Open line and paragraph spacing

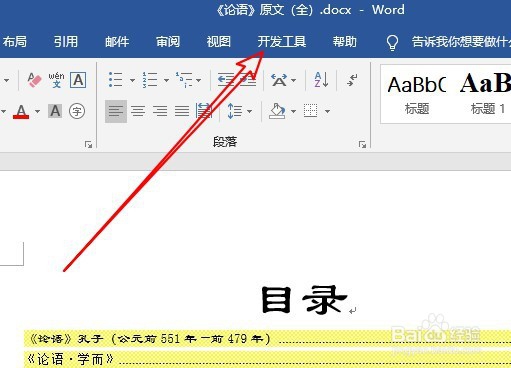point(234,111)
